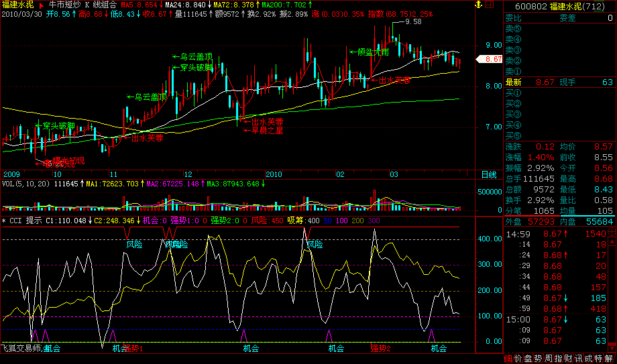Click the VOL(5,10,20) indicator label
This screenshot has width=617, height=364.
[x=25, y=183]
